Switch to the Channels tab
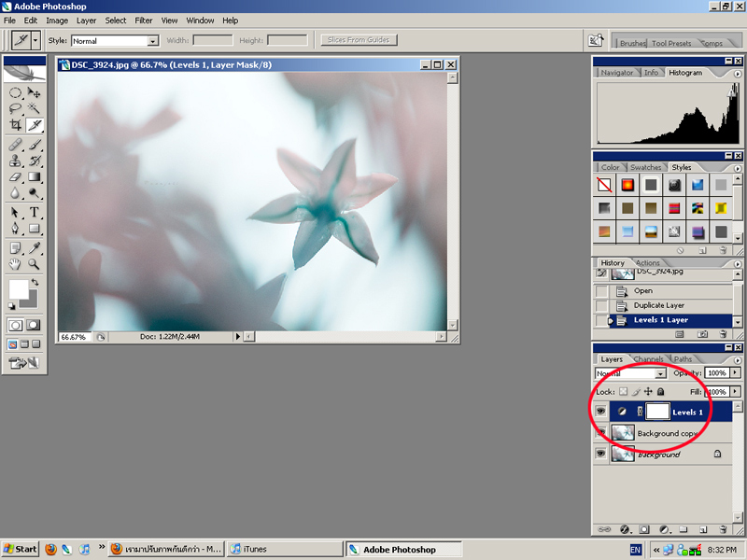Image resolution: width=747 pixels, height=560 pixels. [648, 358]
